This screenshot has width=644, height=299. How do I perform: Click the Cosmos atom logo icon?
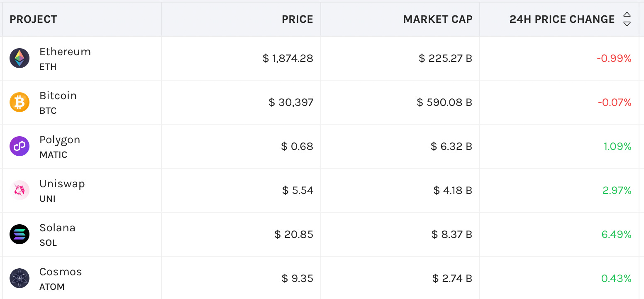point(20,278)
